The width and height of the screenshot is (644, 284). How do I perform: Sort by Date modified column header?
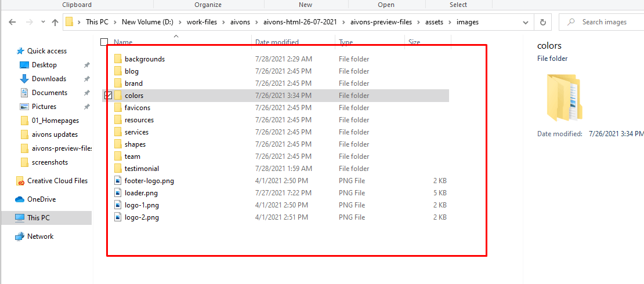(277, 42)
